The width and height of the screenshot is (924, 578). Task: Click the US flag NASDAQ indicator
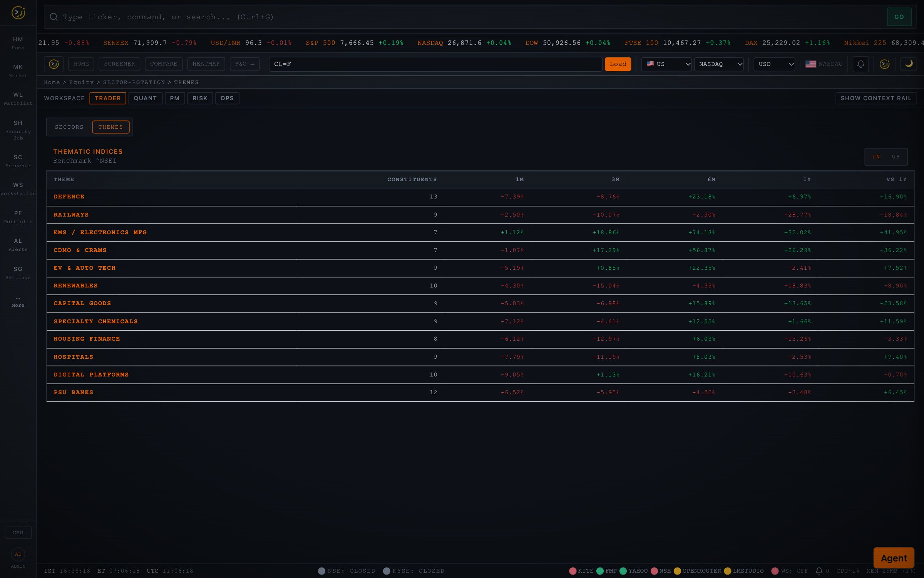[824, 64]
